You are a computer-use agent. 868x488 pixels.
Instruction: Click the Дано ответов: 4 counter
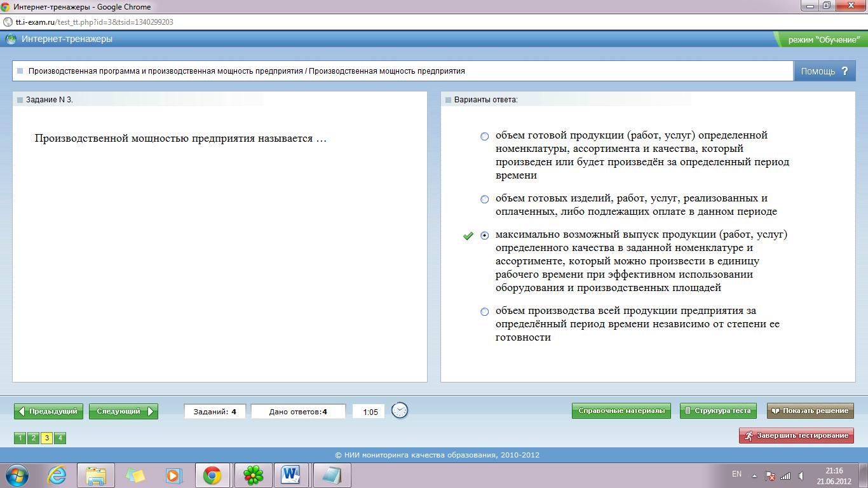coord(298,412)
